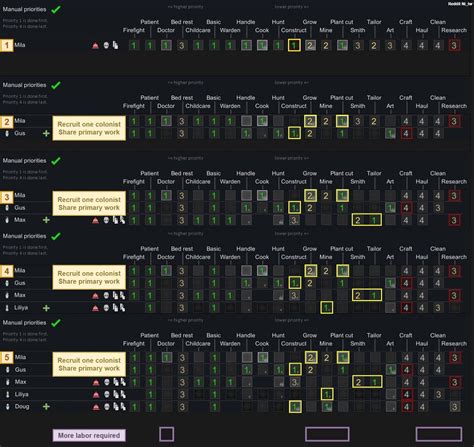Screen dimensions: 474x447
Task: Change Max's Tailor priority 1 in three-colonist panel
Action: (374, 220)
